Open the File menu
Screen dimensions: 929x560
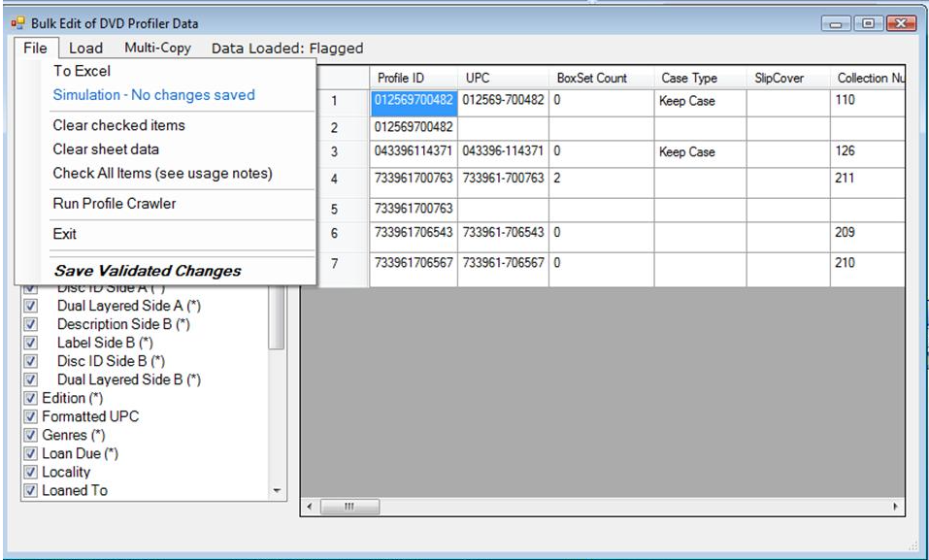tap(35, 48)
